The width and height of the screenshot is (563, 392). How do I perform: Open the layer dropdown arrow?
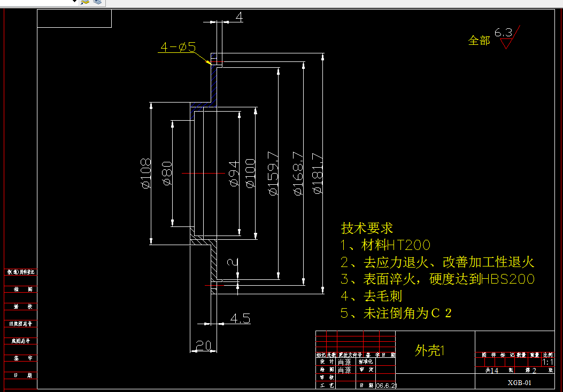[x=74, y=2]
